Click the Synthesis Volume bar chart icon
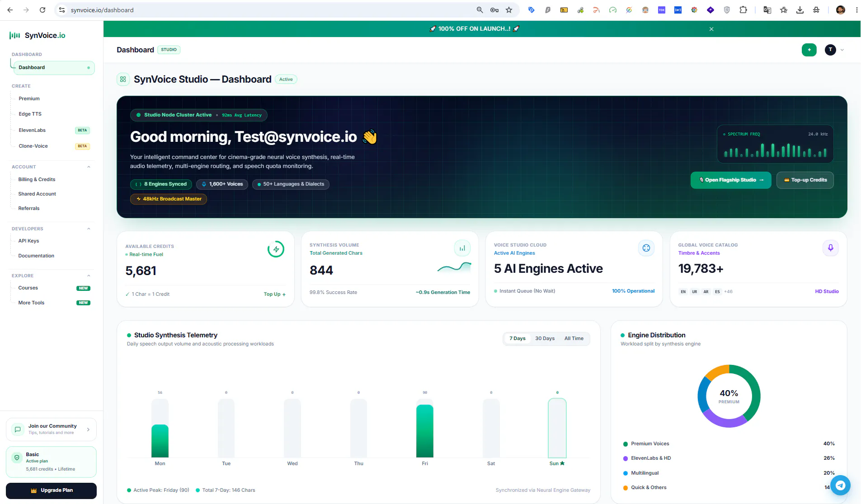861x504 pixels. (462, 248)
